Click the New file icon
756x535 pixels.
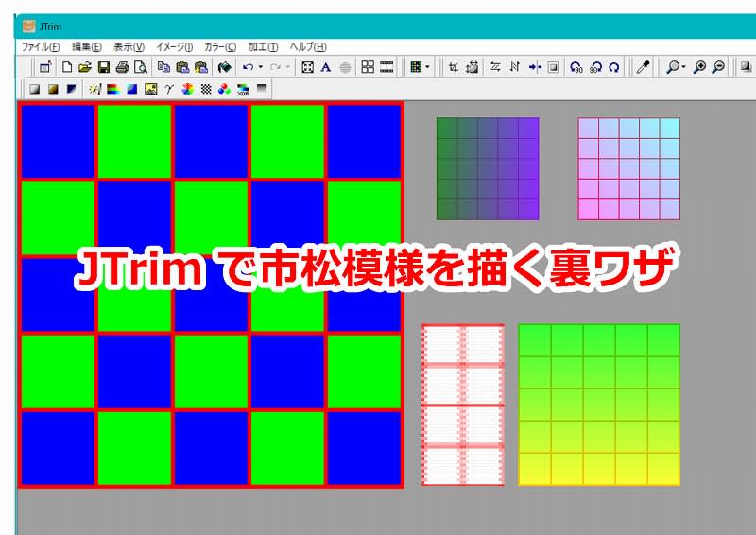point(67,67)
